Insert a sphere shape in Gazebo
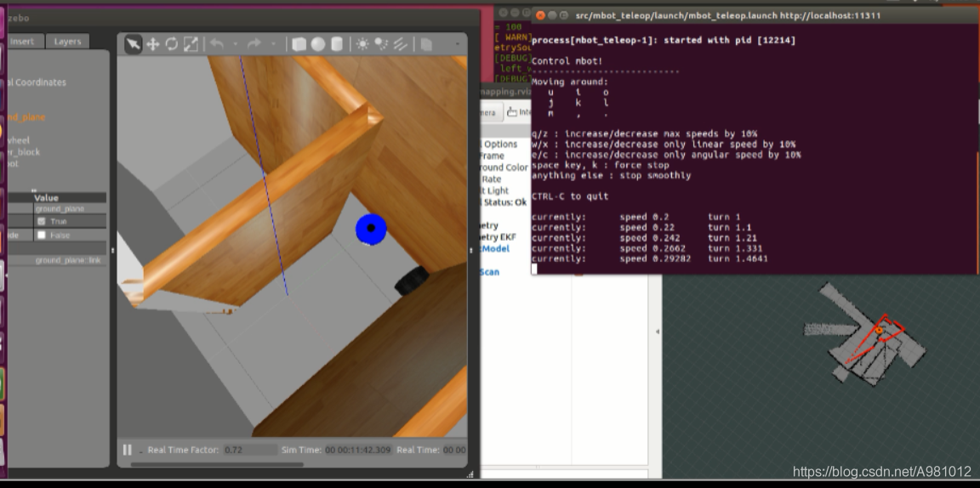This screenshot has height=488, width=980. click(318, 44)
